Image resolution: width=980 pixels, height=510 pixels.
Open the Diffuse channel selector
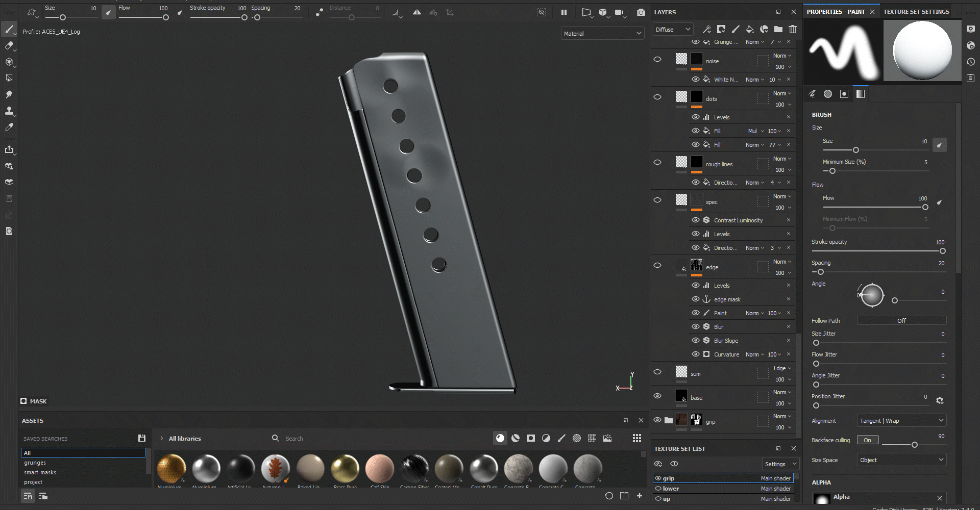(x=672, y=29)
